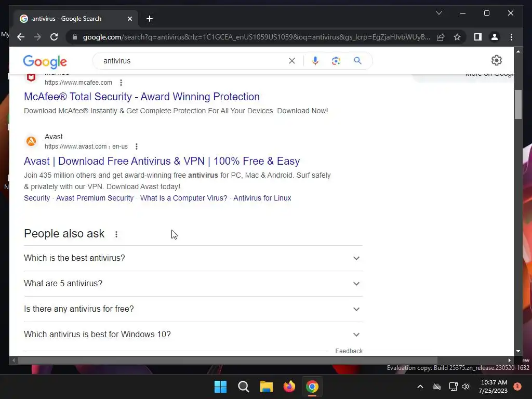Click the Google logo
Screen dimensions: 532x399
point(45,61)
